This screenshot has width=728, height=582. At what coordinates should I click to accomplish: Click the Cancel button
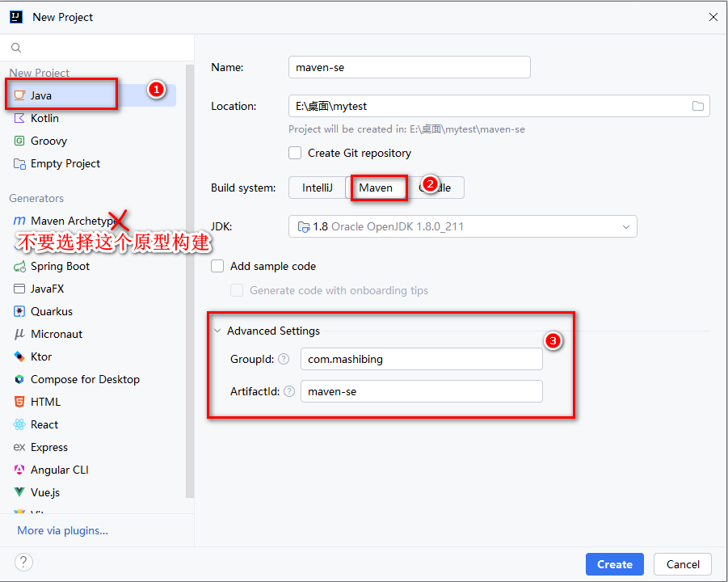click(x=683, y=564)
